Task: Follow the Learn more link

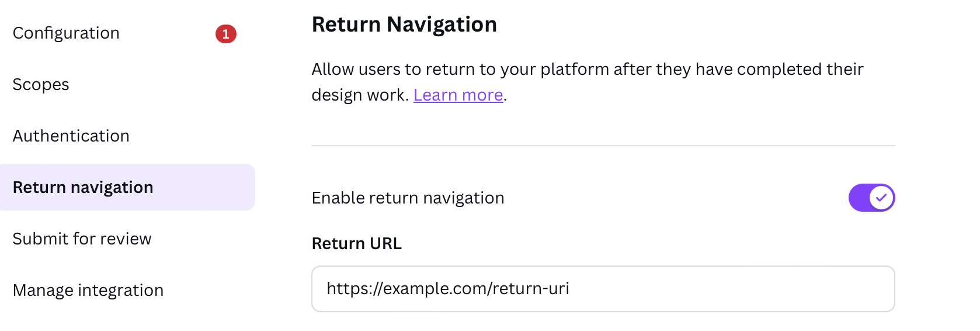Action: click(458, 95)
